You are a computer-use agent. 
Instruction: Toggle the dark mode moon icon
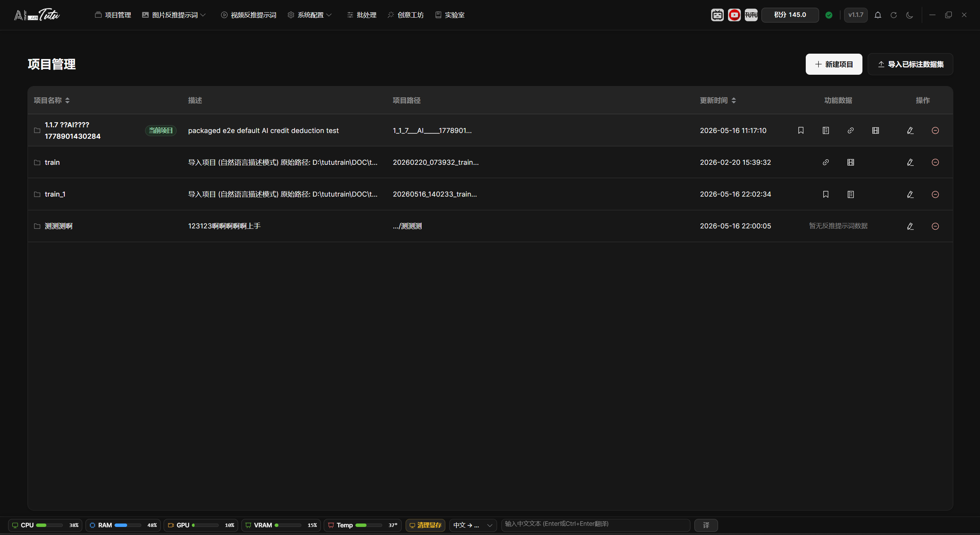pos(910,15)
